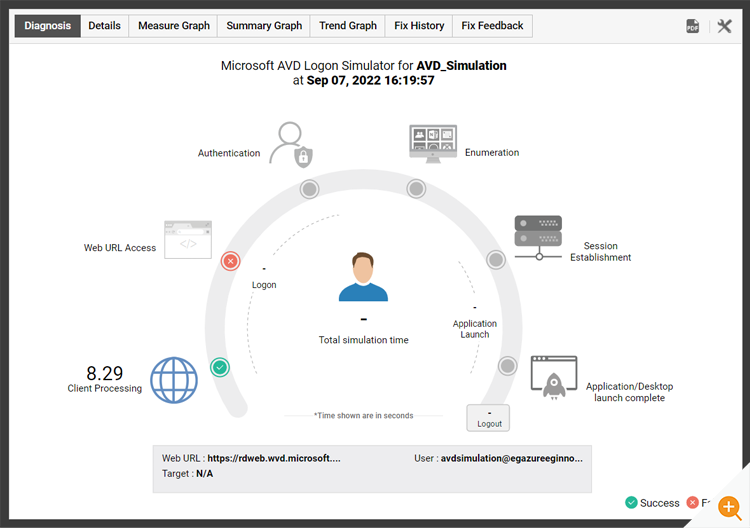
Task: Click the Application/Desktop launch rocket icon
Action: click(x=554, y=378)
